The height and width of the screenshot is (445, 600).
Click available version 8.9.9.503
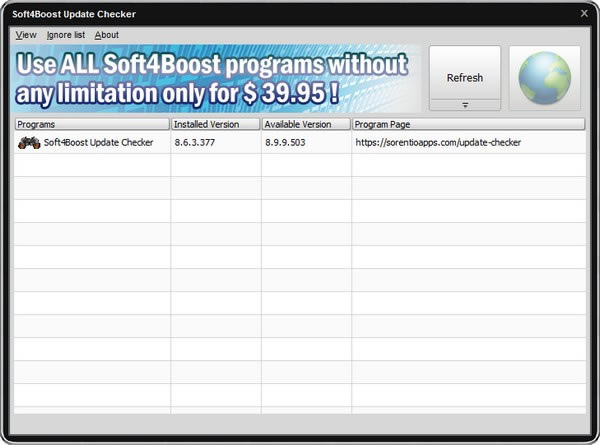tap(285, 142)
